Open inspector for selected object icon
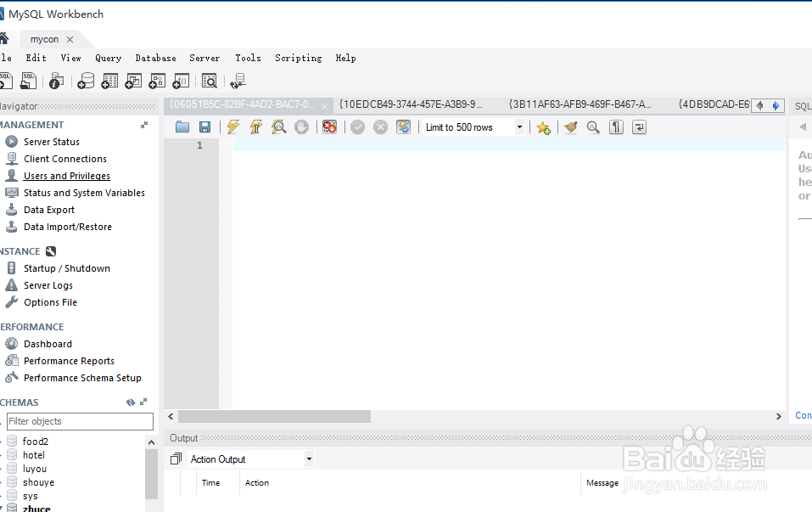The image size is (812, 512). pos(56,81)
